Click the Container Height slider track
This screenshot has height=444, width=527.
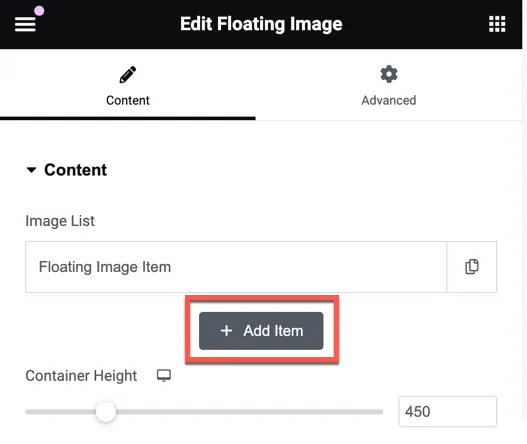204,411
